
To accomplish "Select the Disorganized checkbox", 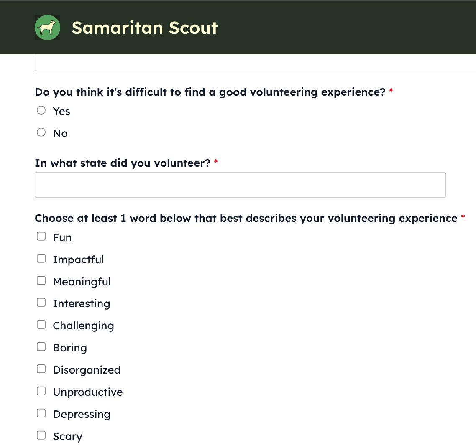I will point(41,369).
